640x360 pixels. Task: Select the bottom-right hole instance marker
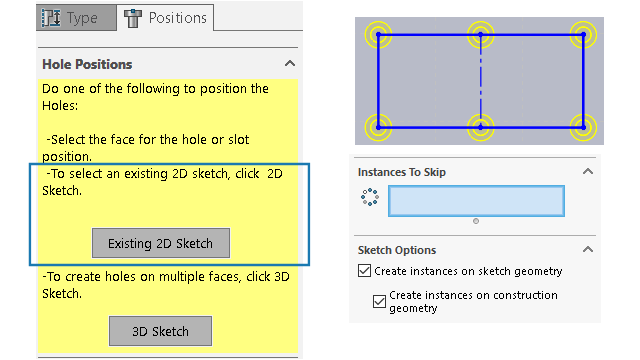[x=583, y=127]
